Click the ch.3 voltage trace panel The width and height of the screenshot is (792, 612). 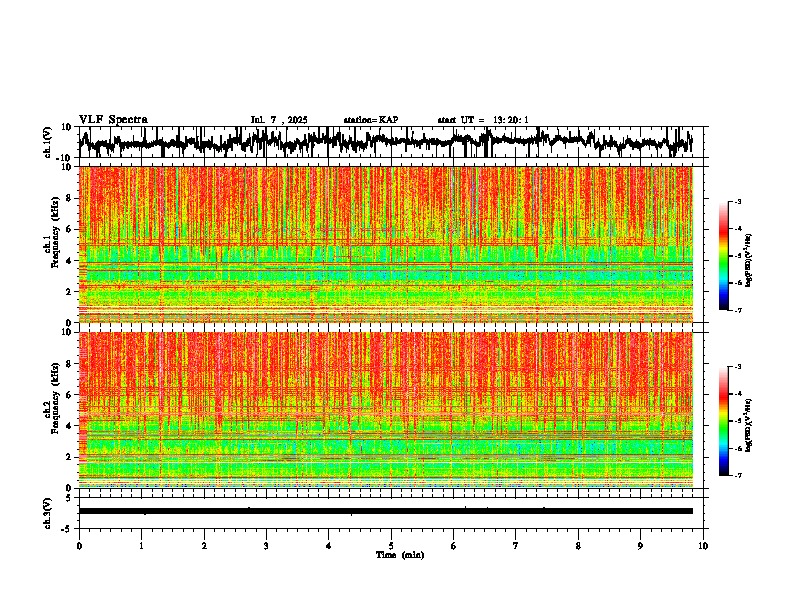pyautogui.click(x=393, y=513)
